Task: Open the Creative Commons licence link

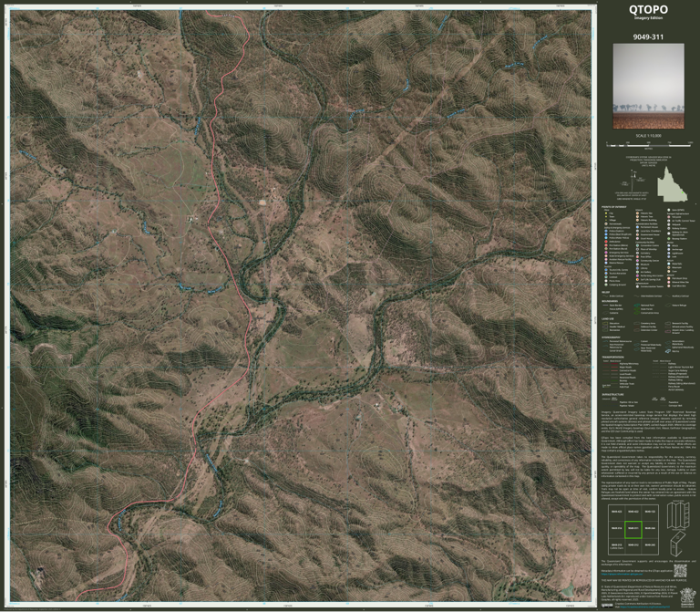Action: [645, 607]
